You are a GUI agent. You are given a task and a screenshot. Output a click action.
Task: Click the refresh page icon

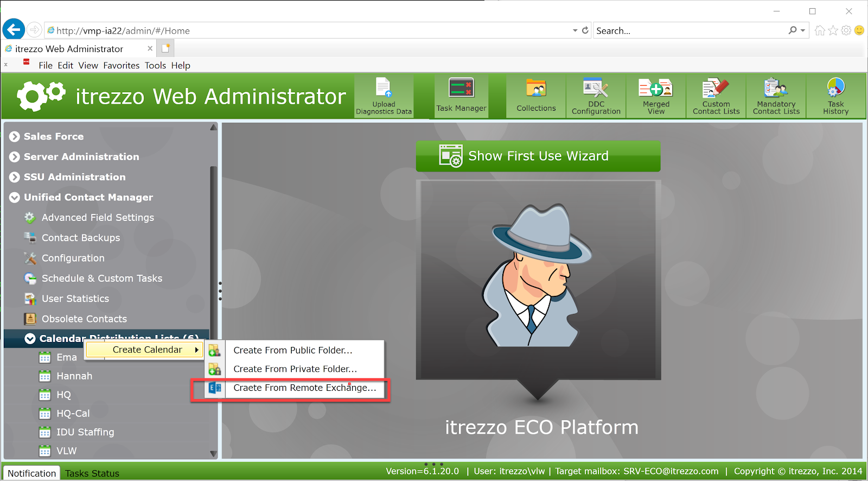coord(585,30)
